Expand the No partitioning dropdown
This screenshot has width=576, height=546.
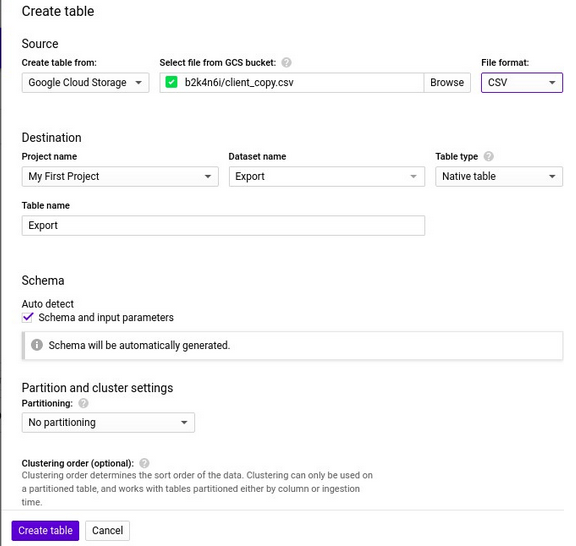pos(108,423)
